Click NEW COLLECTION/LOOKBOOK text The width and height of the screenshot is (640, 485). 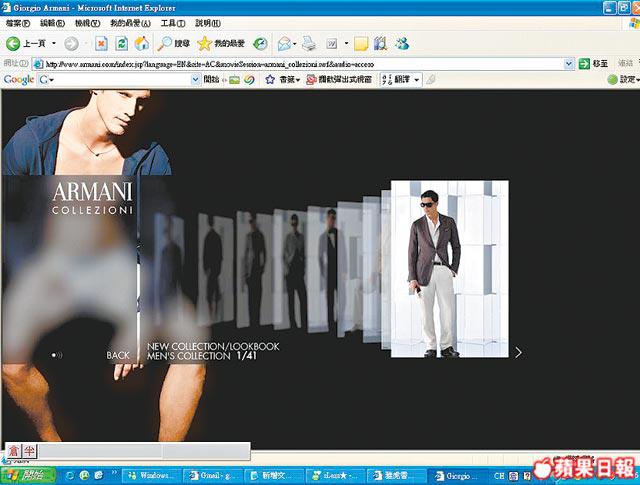point(213,346)
